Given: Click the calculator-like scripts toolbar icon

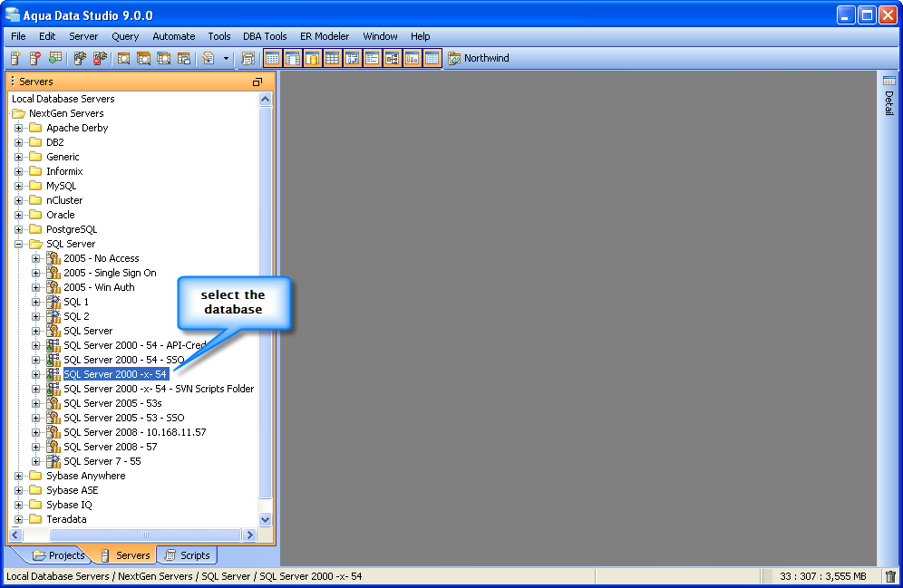Looking at the screenshot, I should [x=248, y=58].
